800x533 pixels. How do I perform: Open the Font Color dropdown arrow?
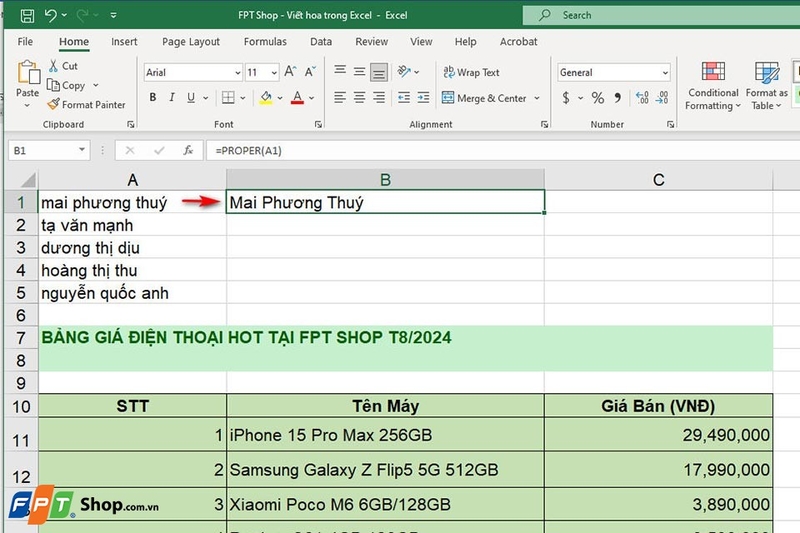(x=312, y=97)
